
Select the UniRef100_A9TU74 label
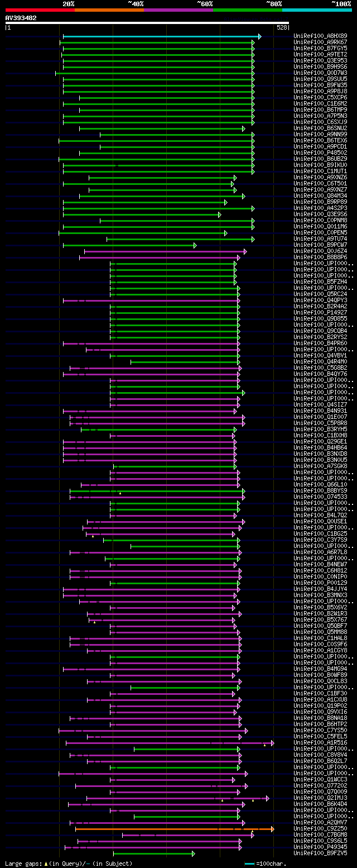[320, 239]
